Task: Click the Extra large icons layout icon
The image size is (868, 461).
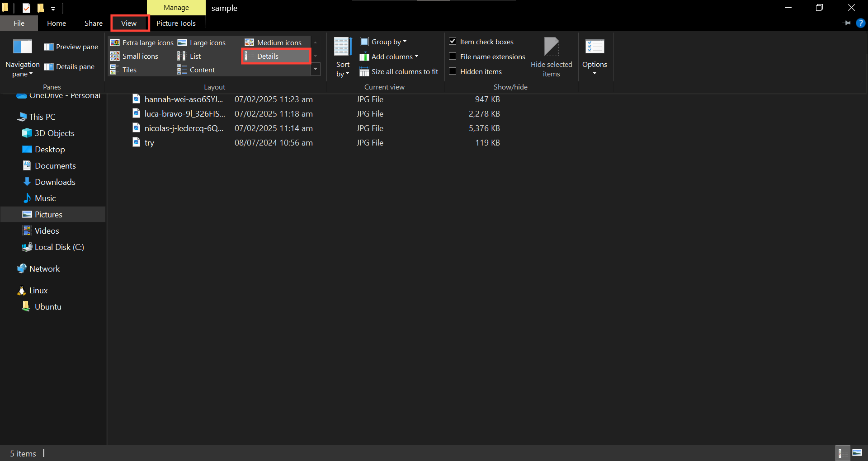Action: coord(115,42)
